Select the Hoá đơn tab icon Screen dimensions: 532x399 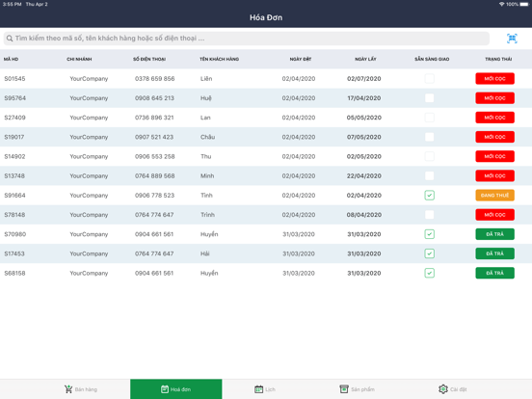click(165, 389)
